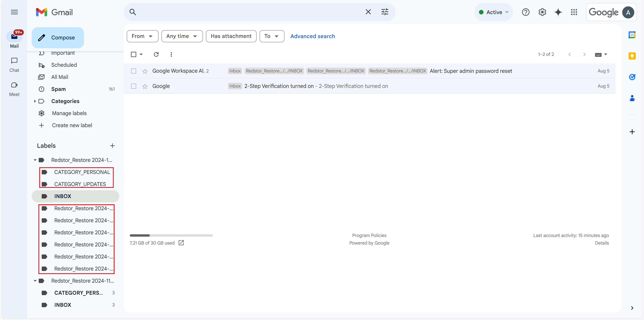Add a new label with the Labels plus
The width and height of the screenshot is (644, 320).
point(112,146)
